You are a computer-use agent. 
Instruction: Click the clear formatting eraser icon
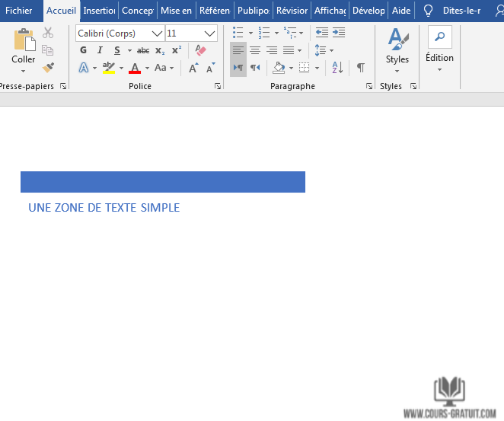click(x=200, y=50)
